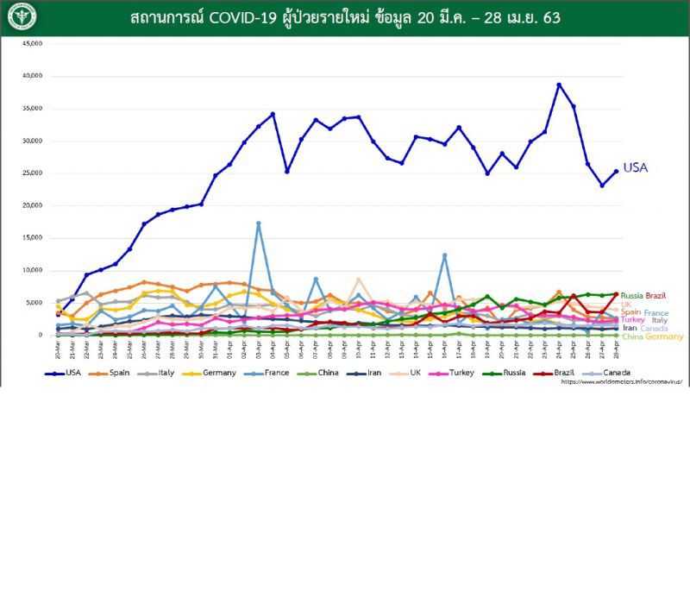Open the worldometers coronavirus source link

point(622,381)
